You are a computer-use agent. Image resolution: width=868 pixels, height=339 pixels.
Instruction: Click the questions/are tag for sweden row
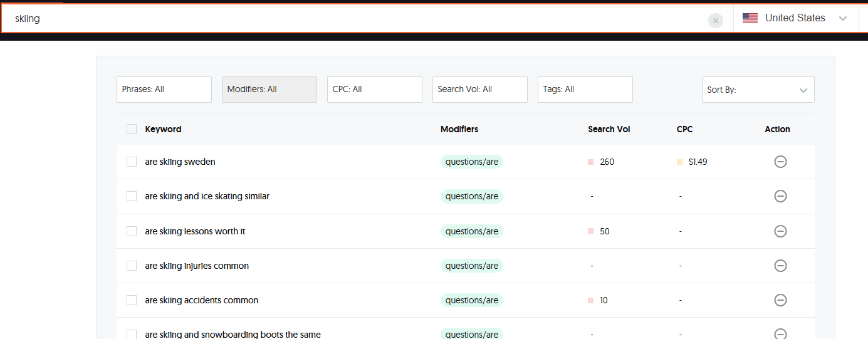coord(471,162)
